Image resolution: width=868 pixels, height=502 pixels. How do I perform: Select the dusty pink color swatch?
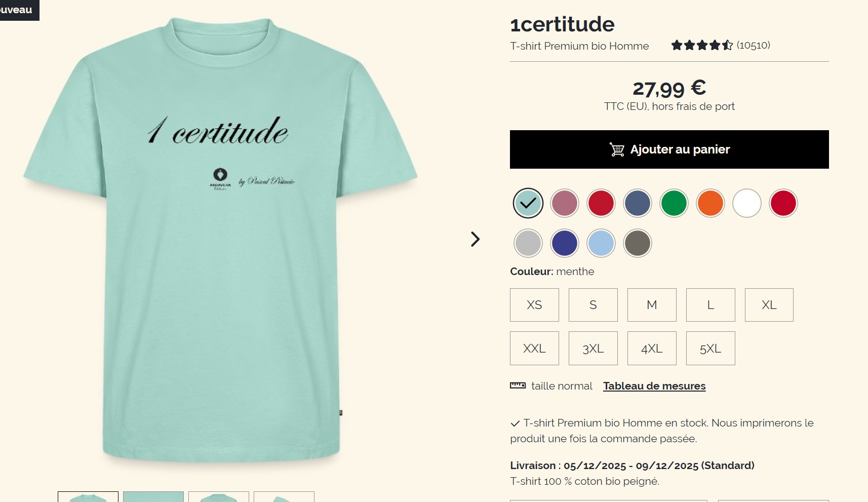[x=565, y=203]
